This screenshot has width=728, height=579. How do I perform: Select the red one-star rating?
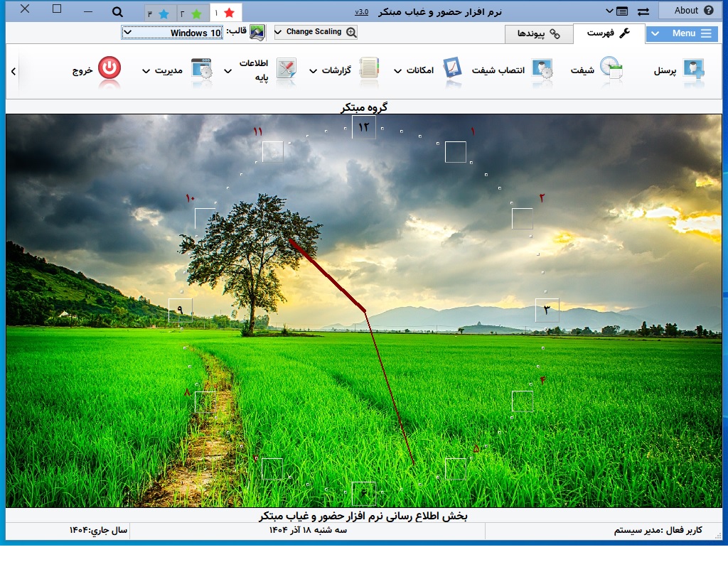click(x=227, y=11)
